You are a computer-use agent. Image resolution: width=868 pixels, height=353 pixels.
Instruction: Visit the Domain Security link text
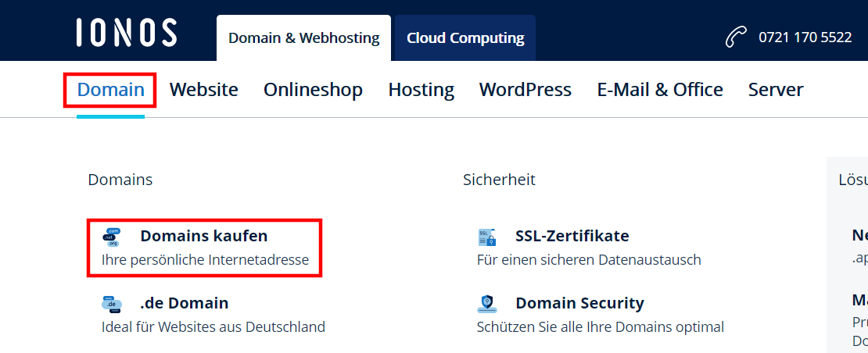tap(579, 303)
